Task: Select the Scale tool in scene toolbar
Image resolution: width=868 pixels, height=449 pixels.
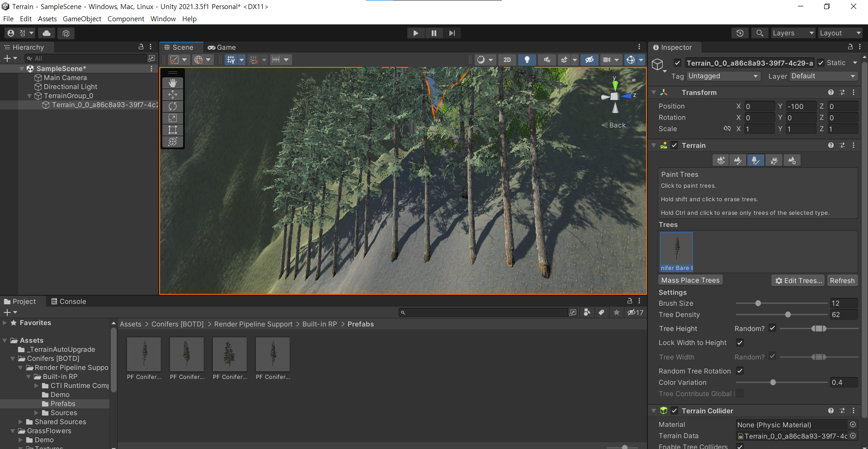Action: click(172, 118)
